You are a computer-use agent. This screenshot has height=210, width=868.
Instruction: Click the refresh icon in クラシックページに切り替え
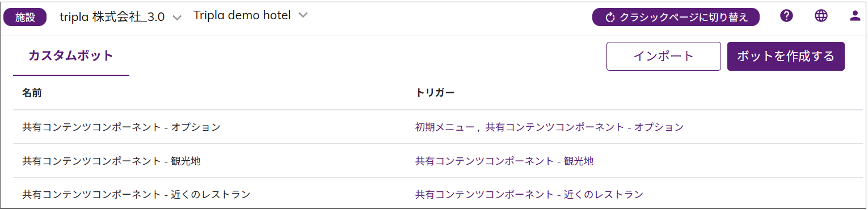pyautogui.click(x=610, y=18)
